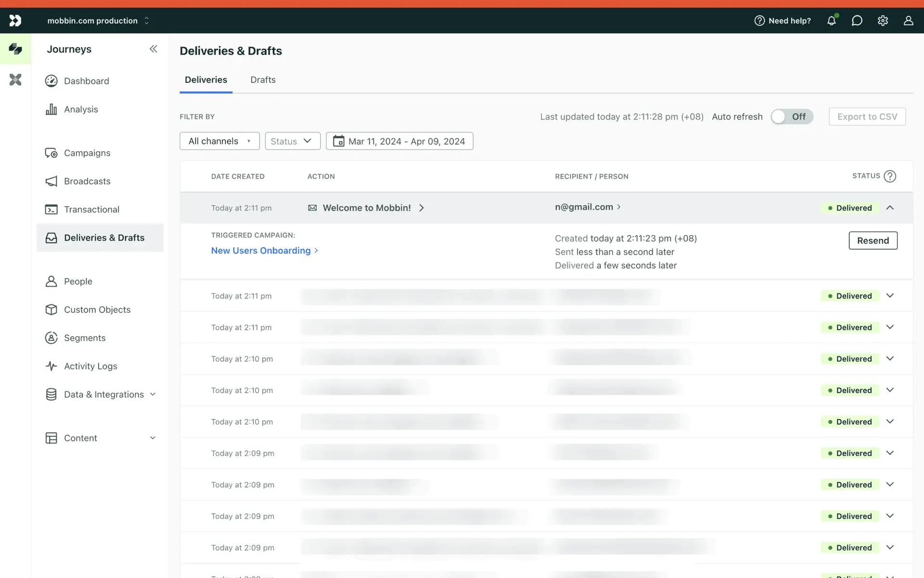This screenshot has height=578, width=924.
Task: Open the calendar date range picker
Action: coord(399,141)
